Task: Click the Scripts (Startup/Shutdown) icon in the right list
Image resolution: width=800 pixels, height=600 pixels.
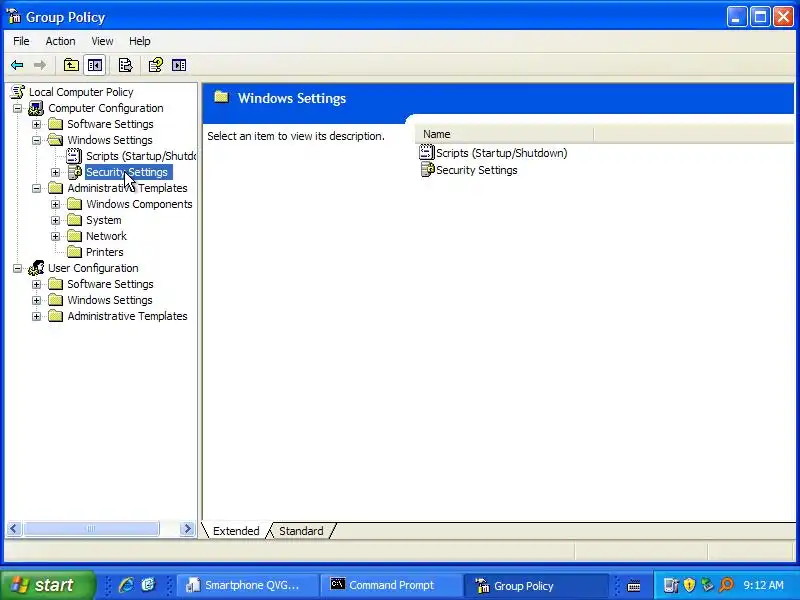Action: tap(427, 153)
